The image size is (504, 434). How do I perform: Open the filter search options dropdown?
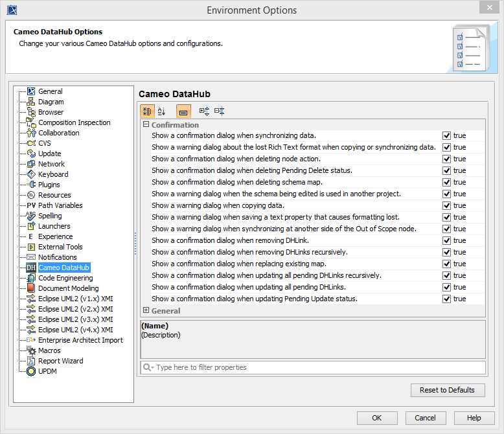click(148, 367)
